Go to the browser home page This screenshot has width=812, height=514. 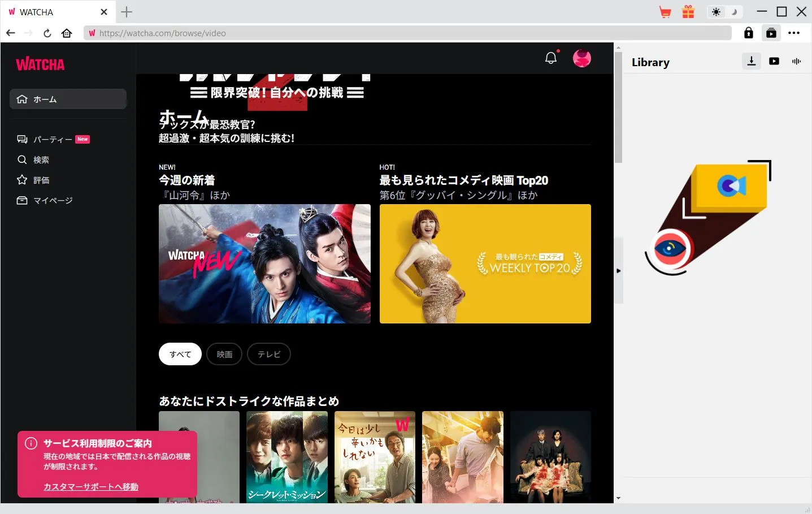tap(67, 33)
